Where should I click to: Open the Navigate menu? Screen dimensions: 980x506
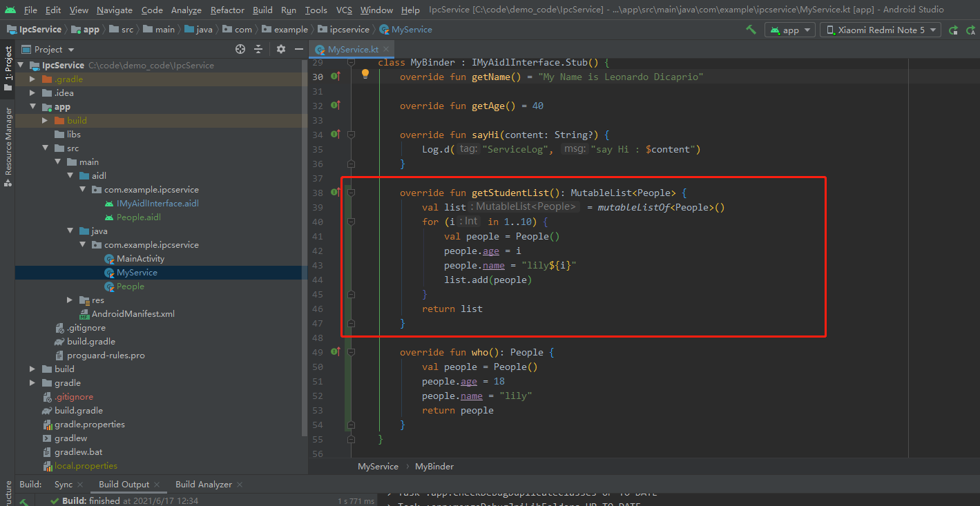click(115, 10)
